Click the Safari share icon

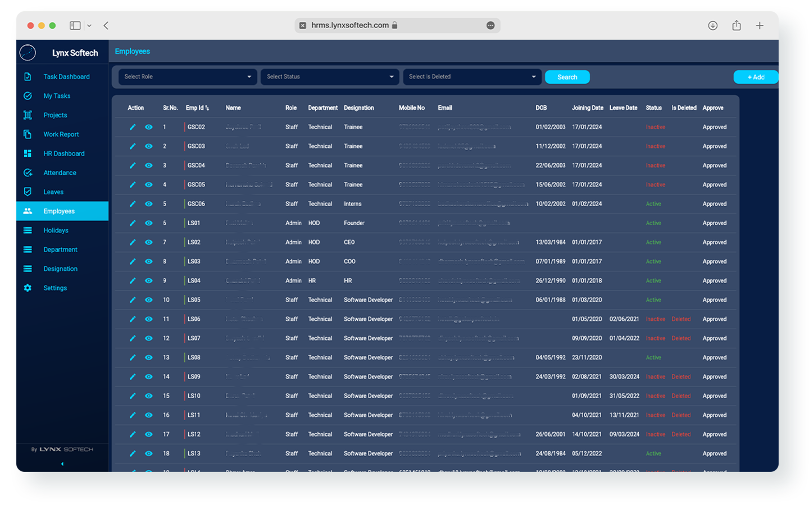(737, 25)
